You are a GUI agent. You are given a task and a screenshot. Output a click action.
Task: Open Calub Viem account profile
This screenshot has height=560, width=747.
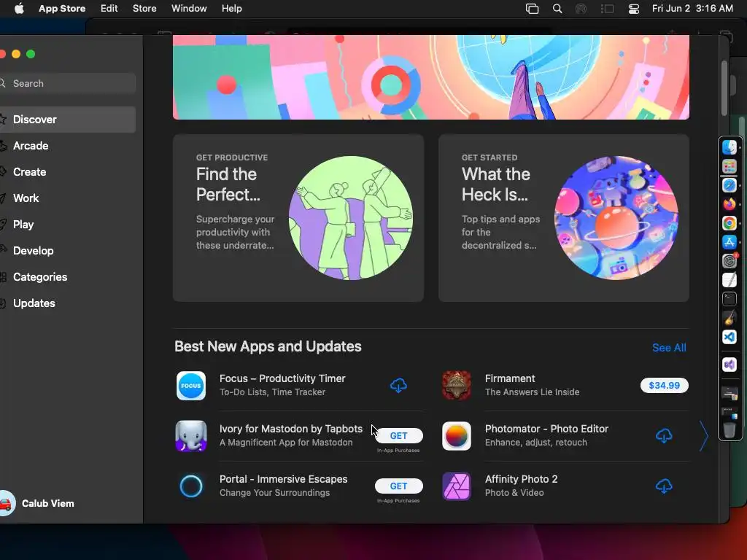(x=37, y=503)
